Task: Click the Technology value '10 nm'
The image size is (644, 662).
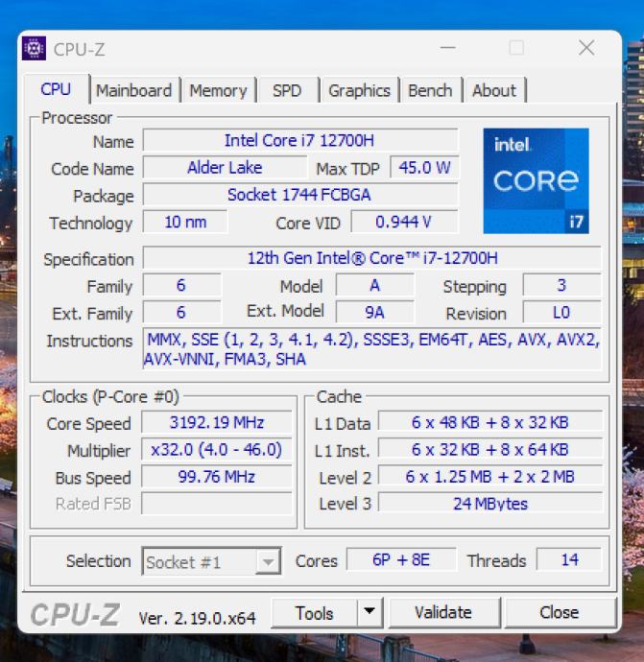Action: point(185,222)
